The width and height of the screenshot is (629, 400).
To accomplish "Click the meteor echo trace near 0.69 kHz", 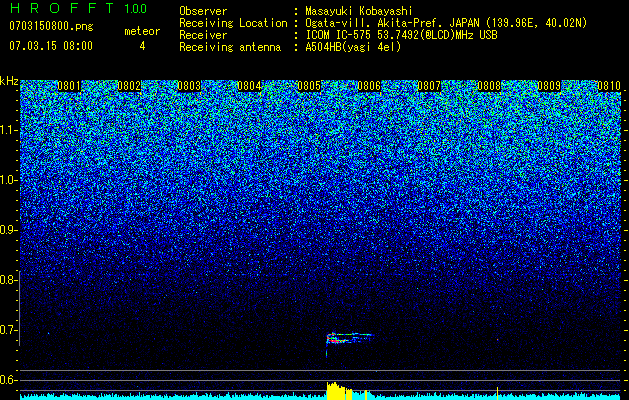I will point(349,338).
